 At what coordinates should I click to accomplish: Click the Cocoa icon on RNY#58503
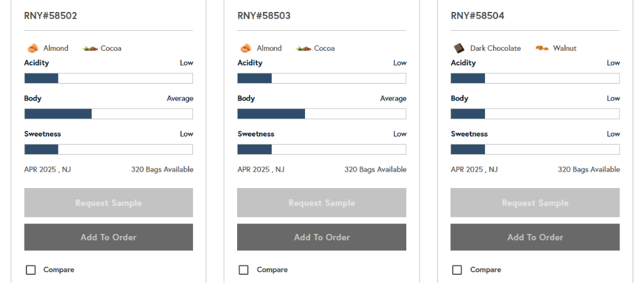click(x=303, y=48)
